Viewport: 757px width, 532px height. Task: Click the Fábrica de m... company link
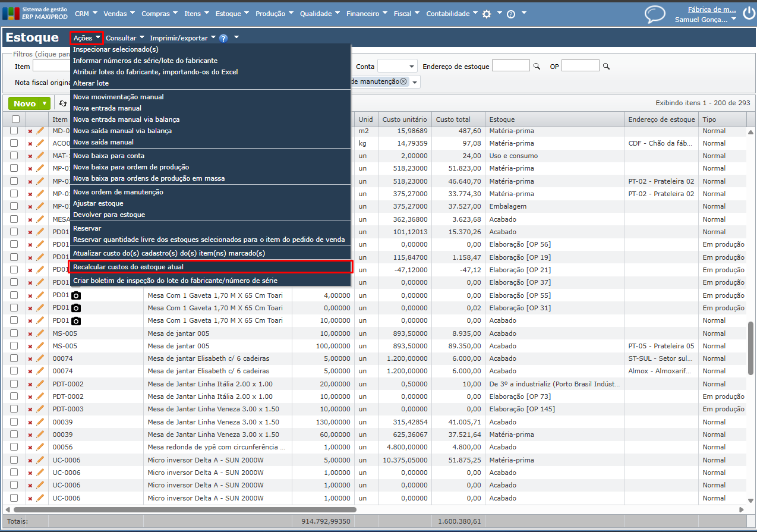[x=712, y=10]
